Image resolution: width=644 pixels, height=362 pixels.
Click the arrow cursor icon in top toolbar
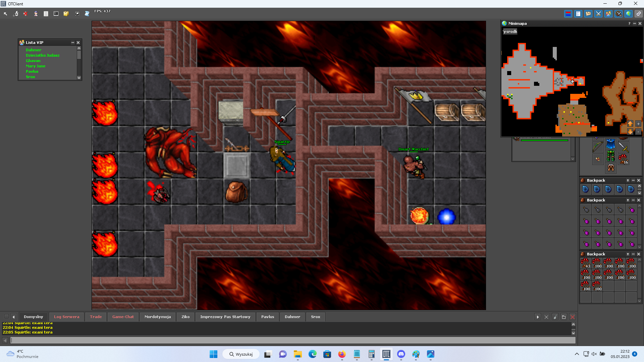click(x=6, y=14)
